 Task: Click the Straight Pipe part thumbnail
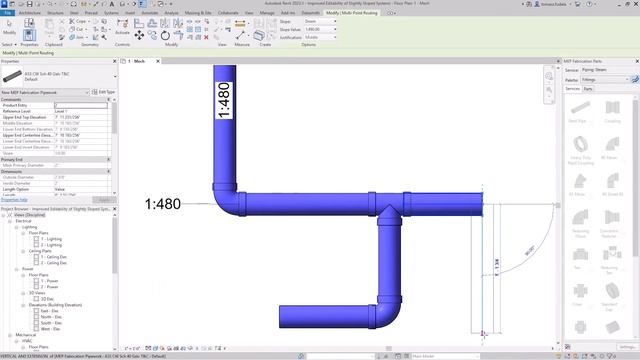pyautogui.click(x=580, y=108)
